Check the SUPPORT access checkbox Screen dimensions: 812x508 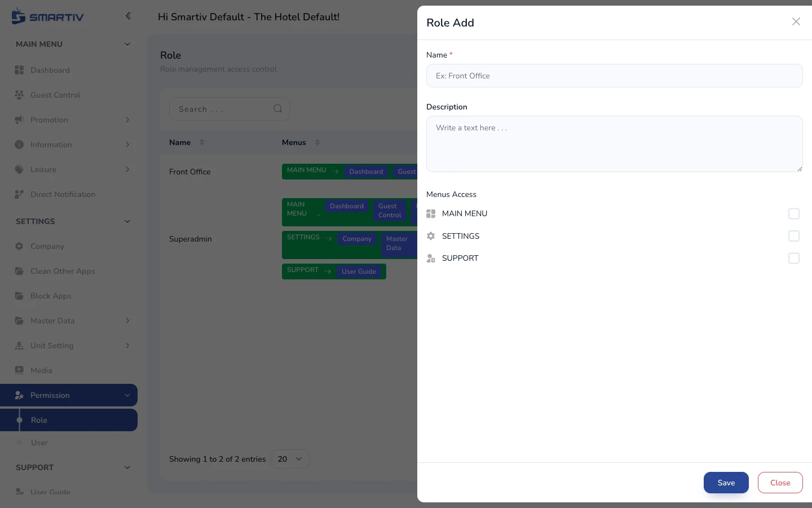(794, 258)
